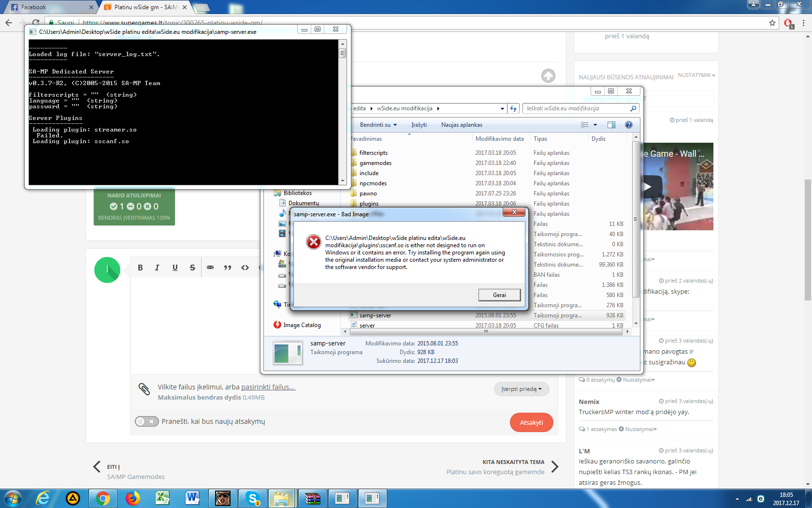This screenshot has width=812, height=508.
Task: Insert code block icon
Action: click(245, 268)
